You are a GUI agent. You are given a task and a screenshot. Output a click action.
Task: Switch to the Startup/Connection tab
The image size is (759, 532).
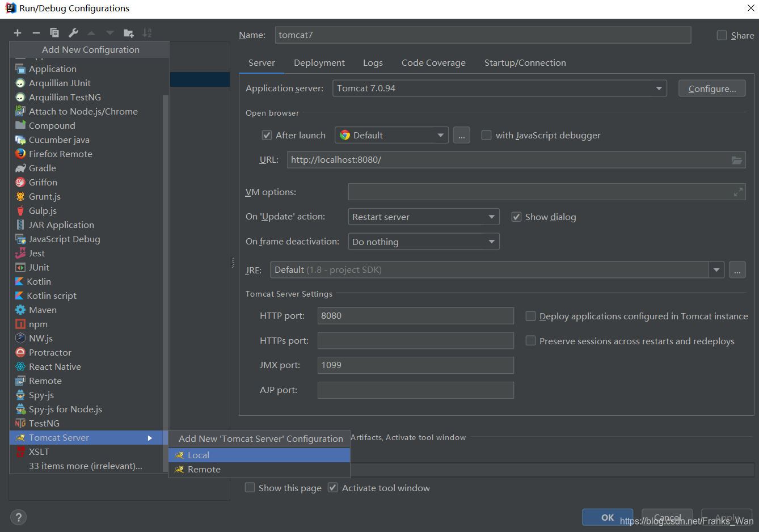coord(525,63)
